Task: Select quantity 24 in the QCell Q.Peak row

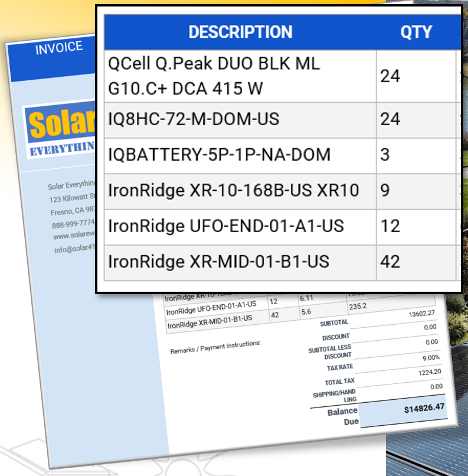Action: (x=390, y=76)
